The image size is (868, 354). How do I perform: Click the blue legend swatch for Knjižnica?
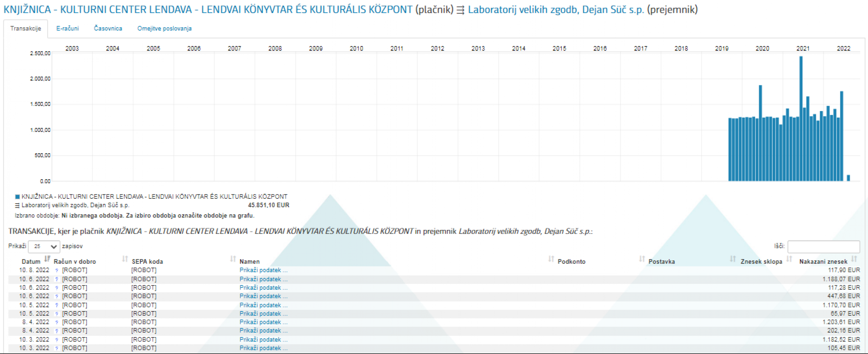17,197
